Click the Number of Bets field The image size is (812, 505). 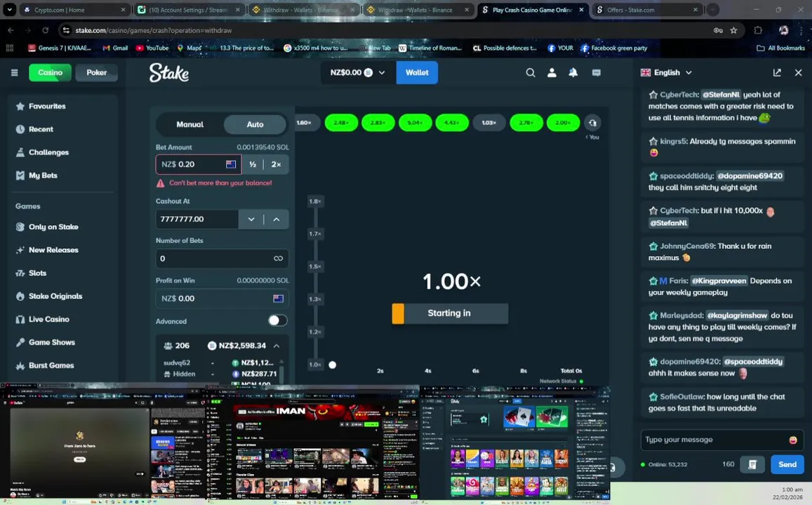222,258
